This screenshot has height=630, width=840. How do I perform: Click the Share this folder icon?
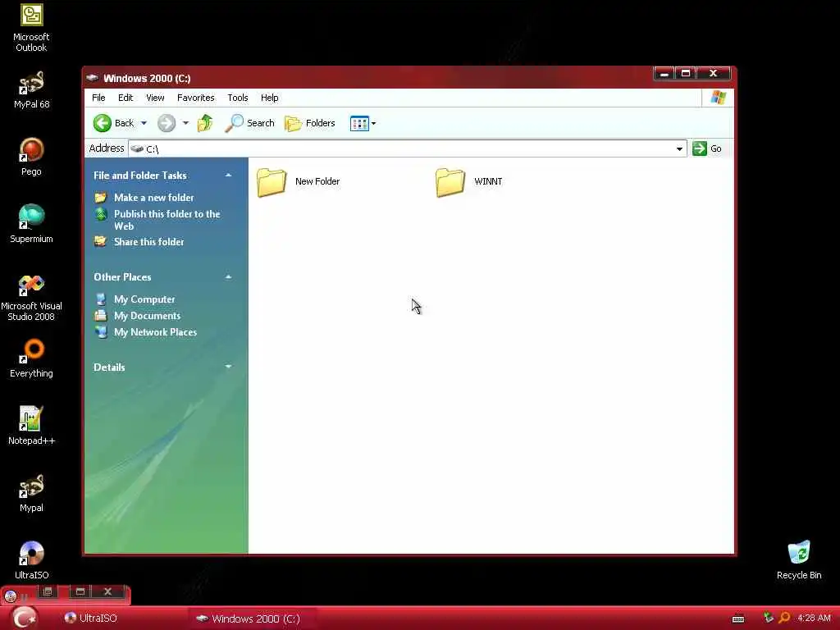point(101,241)
